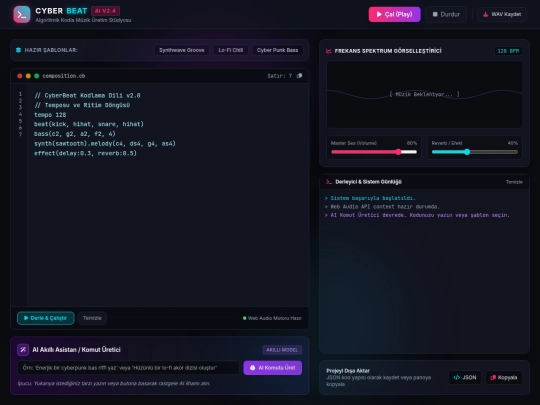Click the terminal icon in Derleyici log header
The width and height of the screenshot is (540, 405).
click(329, 182)
